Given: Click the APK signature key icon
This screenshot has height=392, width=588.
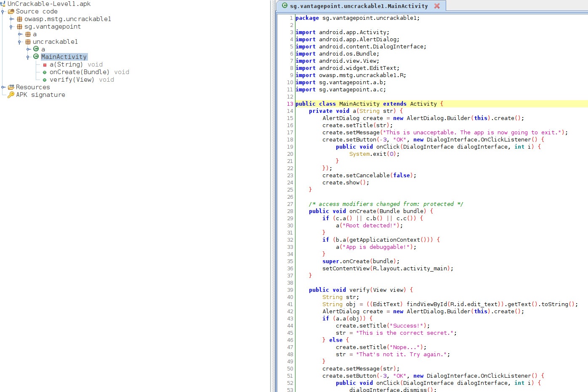Looking at the screenshot, I should coord(11,95).
